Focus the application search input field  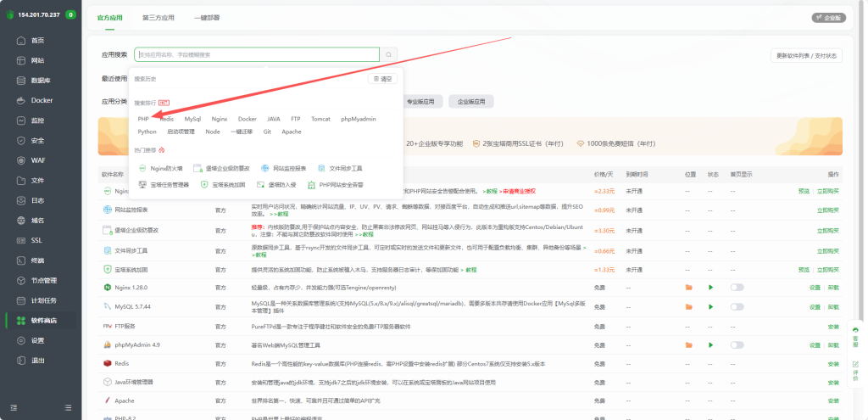(x=254, y=54)
